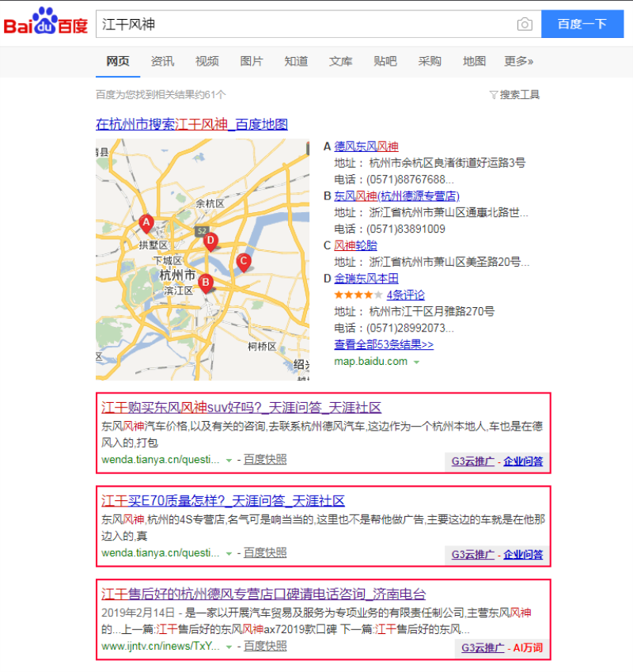Click 企业问答 in E70 result
The height and width of the screenshot is (672, 633).
523,555
